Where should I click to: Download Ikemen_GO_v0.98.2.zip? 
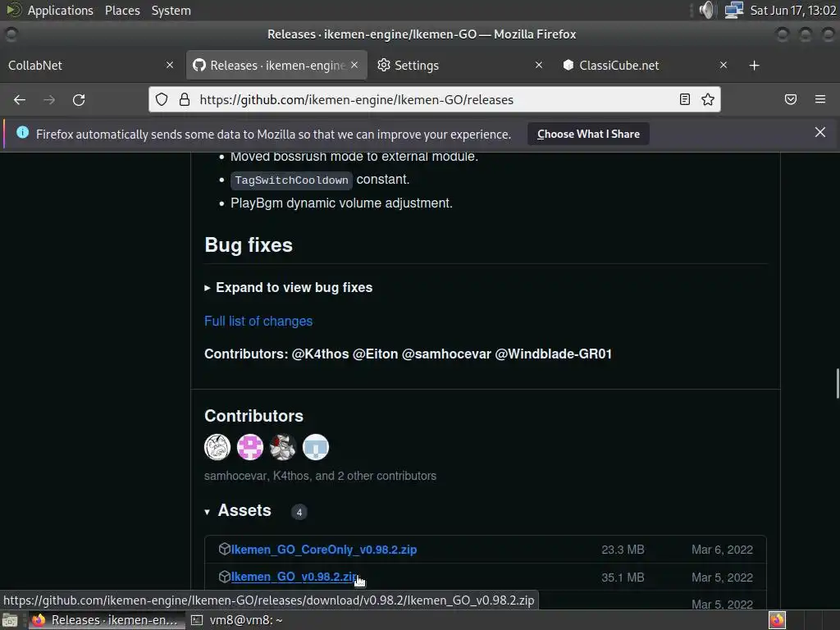click(294, 577)
